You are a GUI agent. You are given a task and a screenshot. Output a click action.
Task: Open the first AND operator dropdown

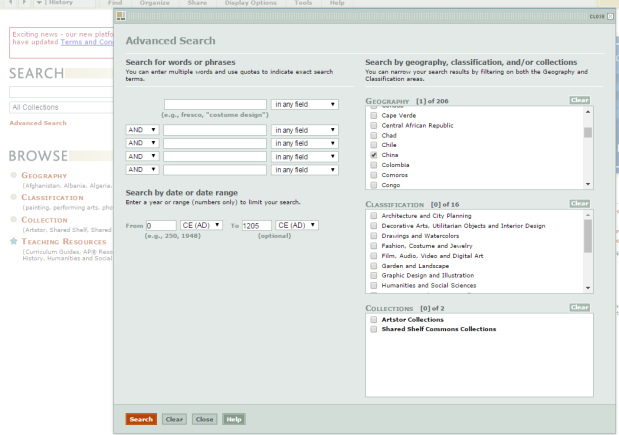[142, 130]
